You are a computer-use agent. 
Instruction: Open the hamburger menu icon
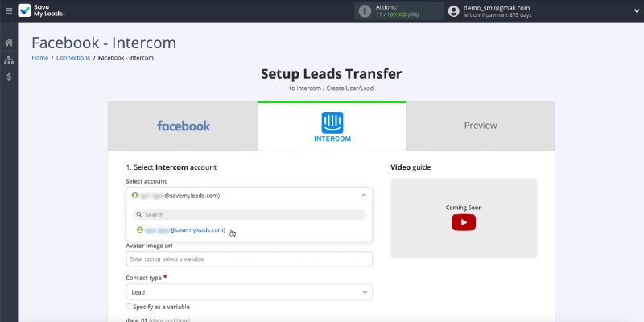pyautogui.click(x=8, y=10)
